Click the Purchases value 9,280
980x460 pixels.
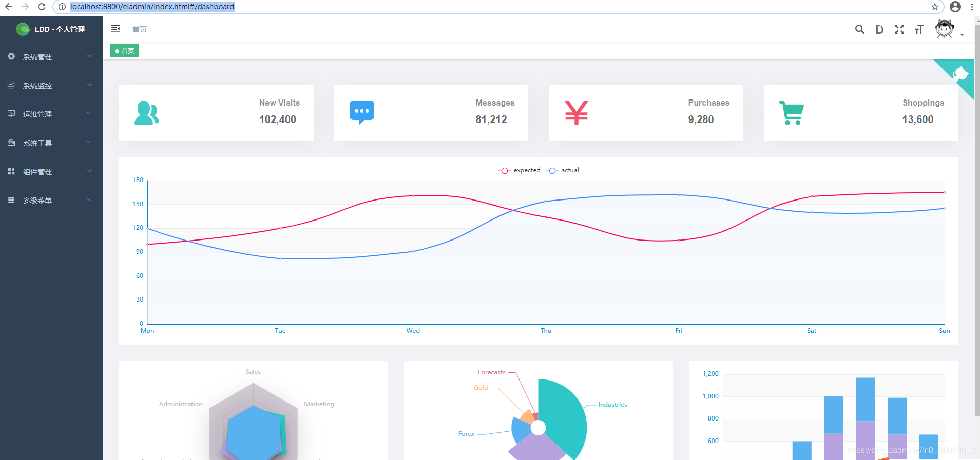[701, 119]
